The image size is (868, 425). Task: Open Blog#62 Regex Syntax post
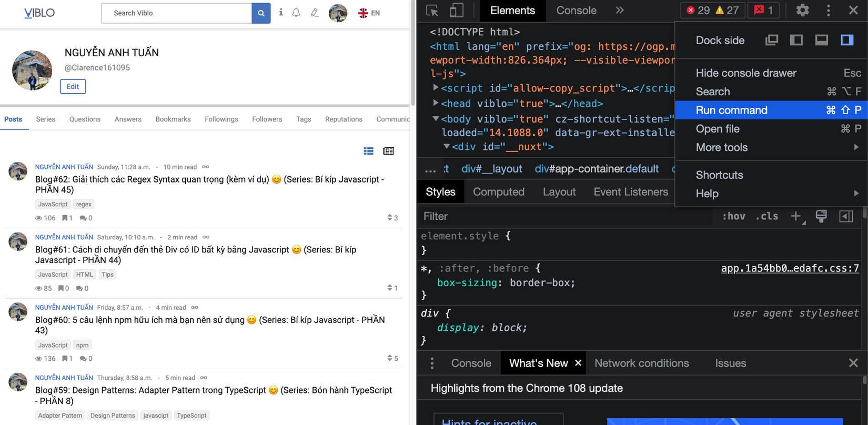(x=209, y=185)
